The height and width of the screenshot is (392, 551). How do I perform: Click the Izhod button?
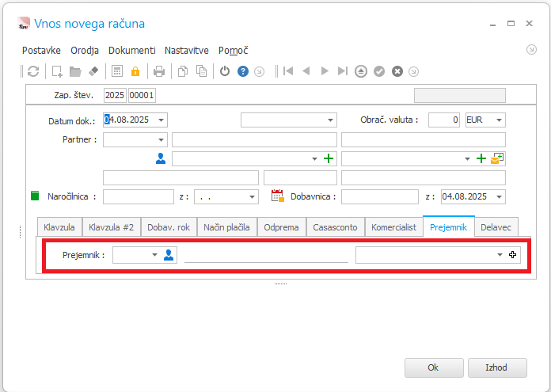coord(497,367)
